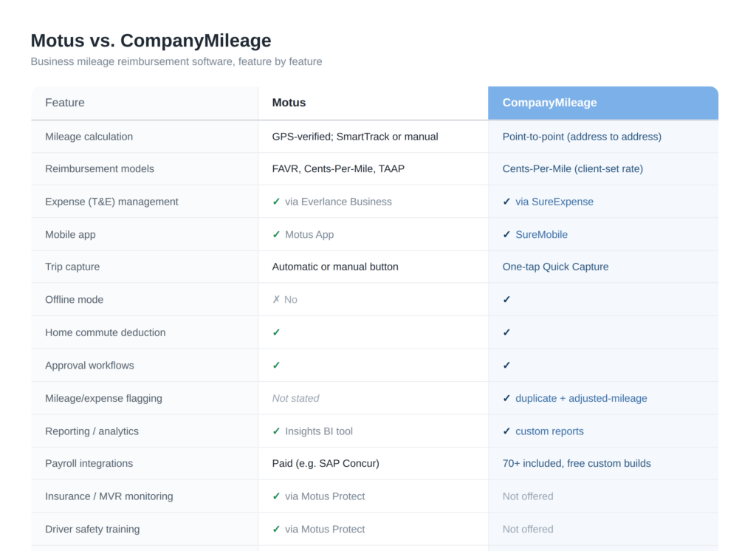Click the 'custom reports' text
Screen dimensions: 756x551
pos(549,431)
